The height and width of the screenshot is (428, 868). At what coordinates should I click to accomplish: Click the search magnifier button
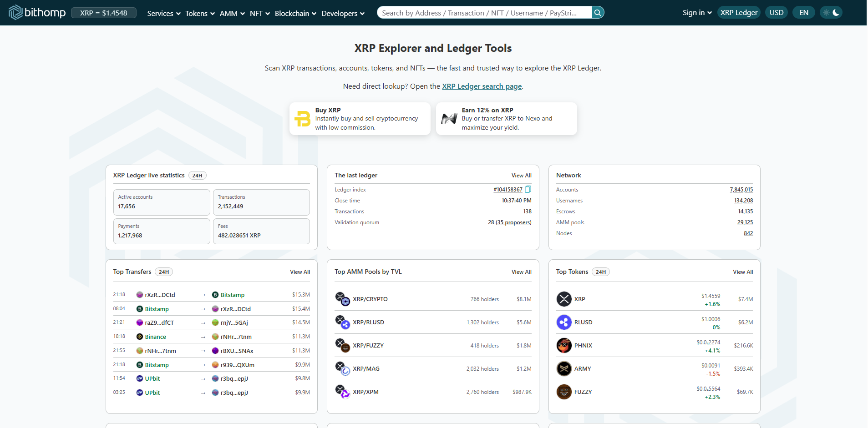pyautogui.click(x=598, y=13)
